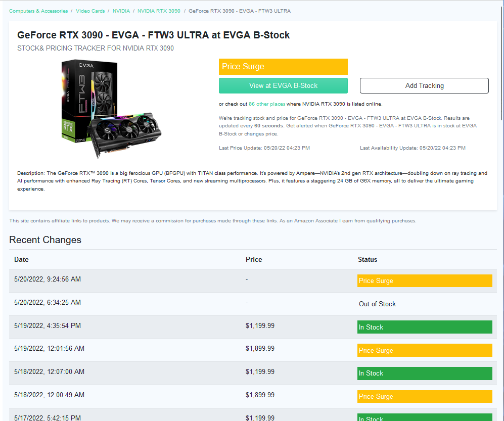
Task: Go to Video Cards breadcrumb
Action: pyautogui.click(x=90, y=11)
